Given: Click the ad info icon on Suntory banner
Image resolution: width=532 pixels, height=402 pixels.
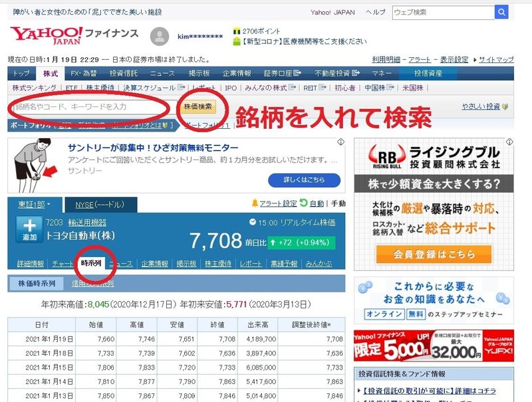Looking at the screenshot, I should point(340,142).
